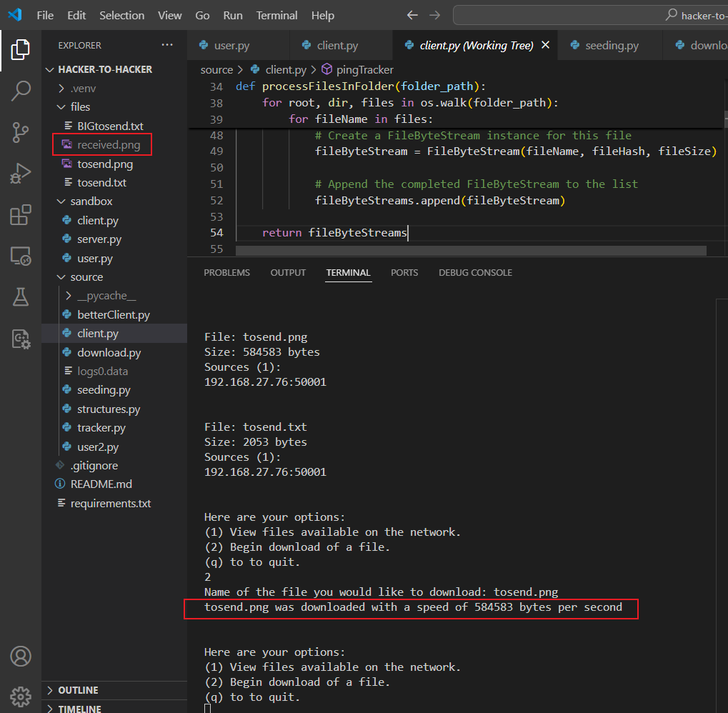Expand the OUTLINE section

[78, 690]
